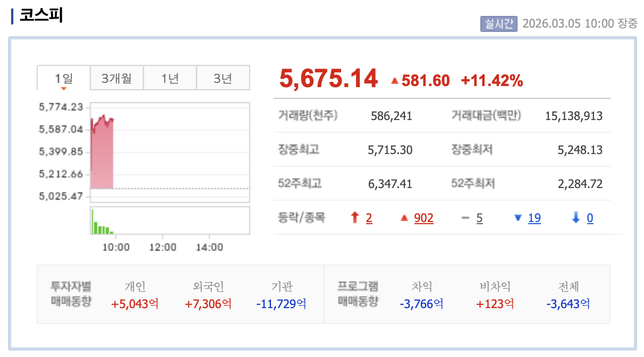Expand the dropdown arrow under 1일 tab
The image size is (644, 357).
pos(63,89)
